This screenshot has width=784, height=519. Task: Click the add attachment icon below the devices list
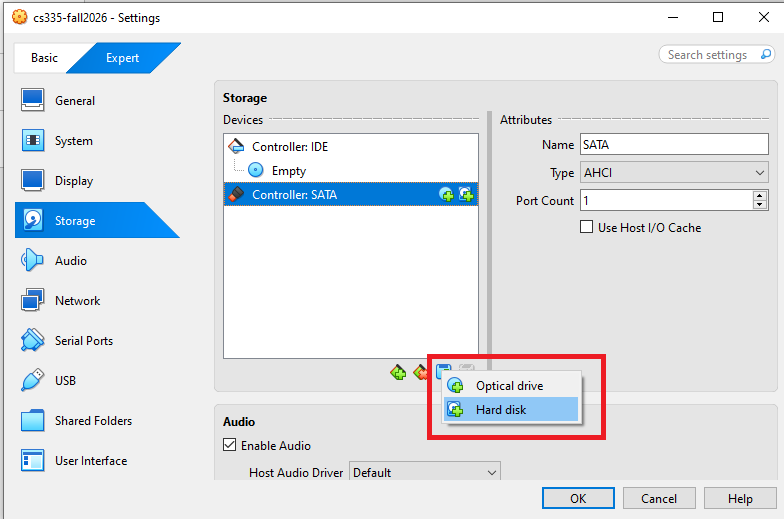click(444, 370)
